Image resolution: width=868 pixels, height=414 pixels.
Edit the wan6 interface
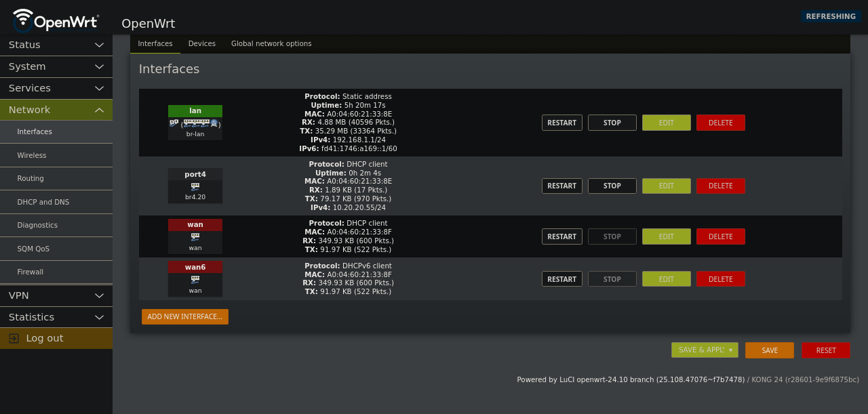point(667,279)
